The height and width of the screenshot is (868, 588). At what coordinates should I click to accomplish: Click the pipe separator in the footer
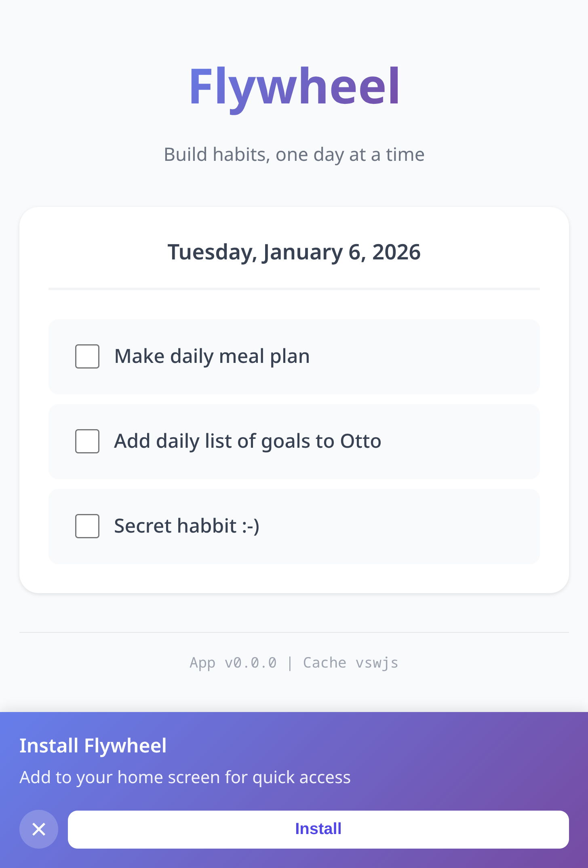(x=290, y=663)
